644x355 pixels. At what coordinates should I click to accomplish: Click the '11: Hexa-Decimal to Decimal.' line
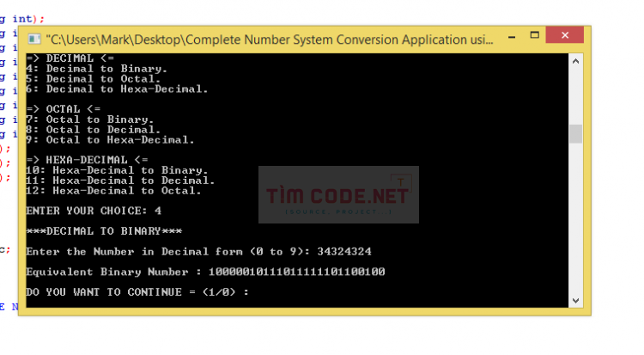[x=120, y=181]
